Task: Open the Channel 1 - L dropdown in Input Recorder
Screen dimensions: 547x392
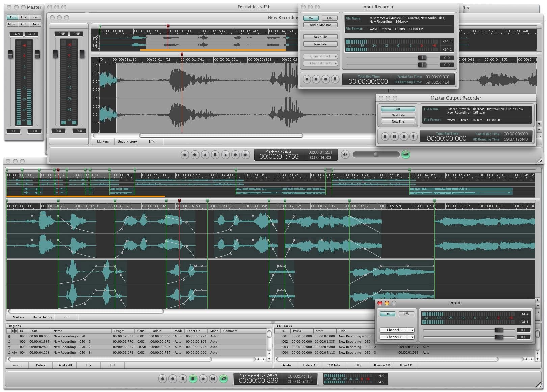Action: 320,56
